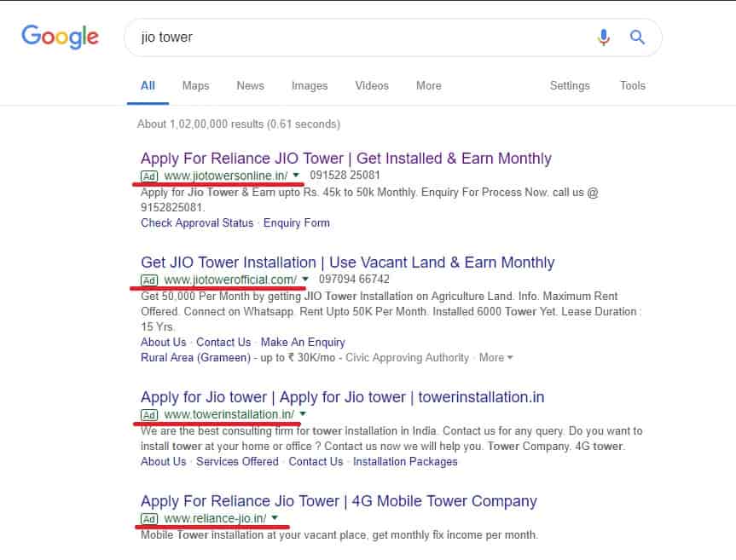Click the Rural Area (Grameen) link
This screenshot has height=560, width=736.
(x=184, y=357)
